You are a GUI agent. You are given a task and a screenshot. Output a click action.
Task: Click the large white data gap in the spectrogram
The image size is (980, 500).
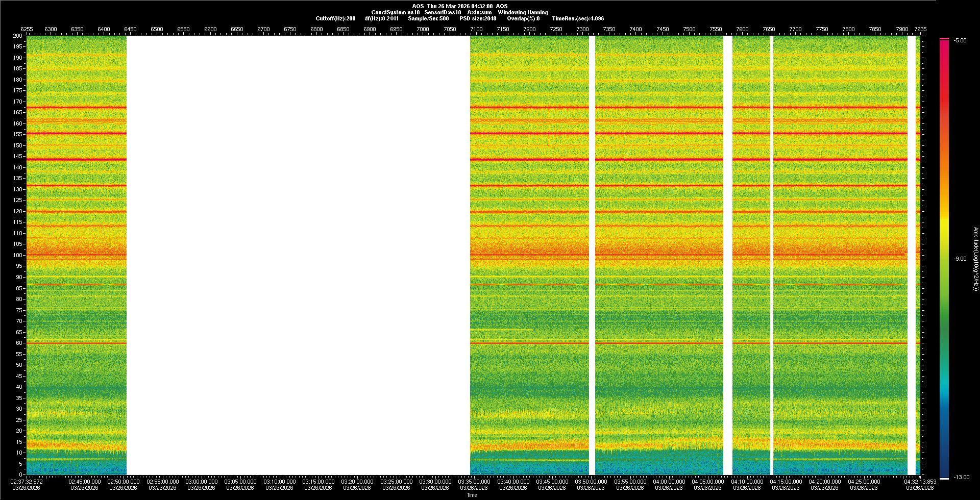pos(298,255)
